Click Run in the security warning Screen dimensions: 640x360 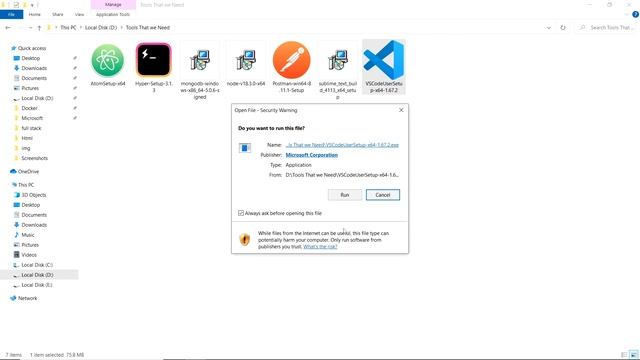pyautogui.click(x=344, y=195)
